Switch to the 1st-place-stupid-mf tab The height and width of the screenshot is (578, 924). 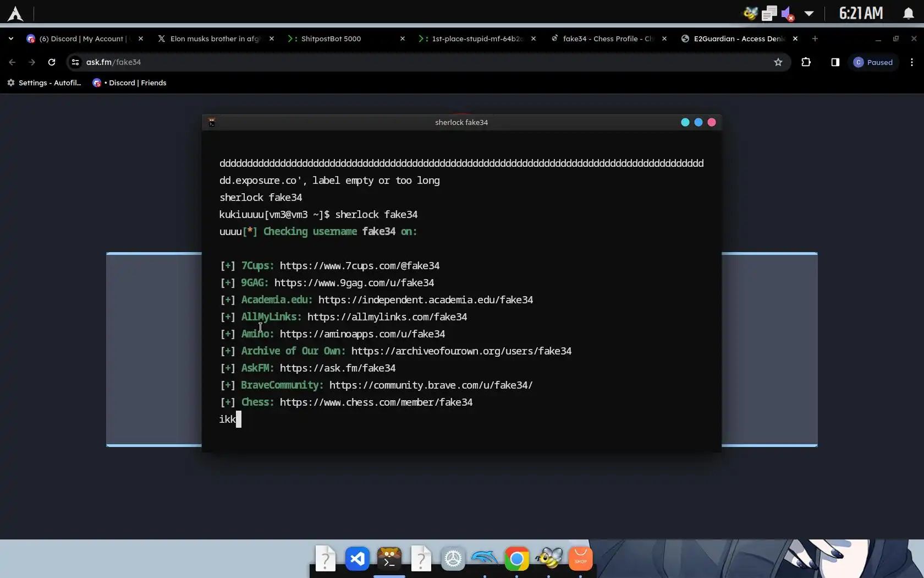pyautogui.click(x=477, y=39)
